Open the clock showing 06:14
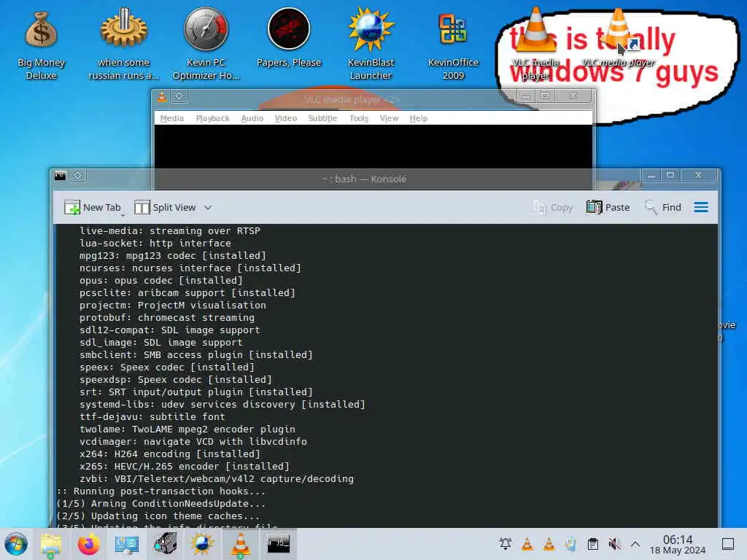Screen dimensions: 747x560 (x=678, y=544)
